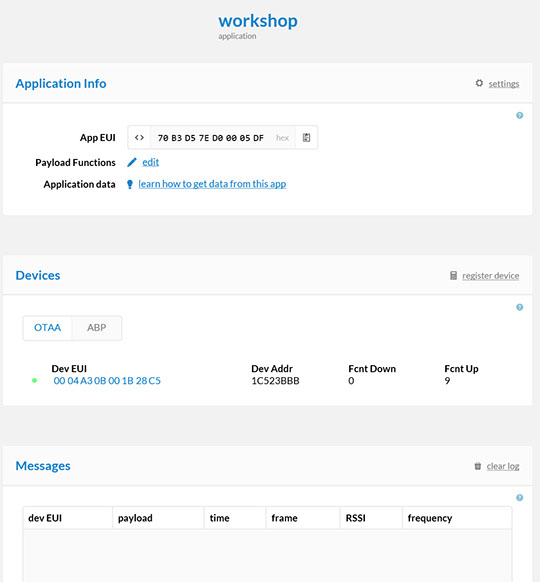The image size is (540, 582).
Task: Open learn how to get data link
Action: tap(212, 184)
